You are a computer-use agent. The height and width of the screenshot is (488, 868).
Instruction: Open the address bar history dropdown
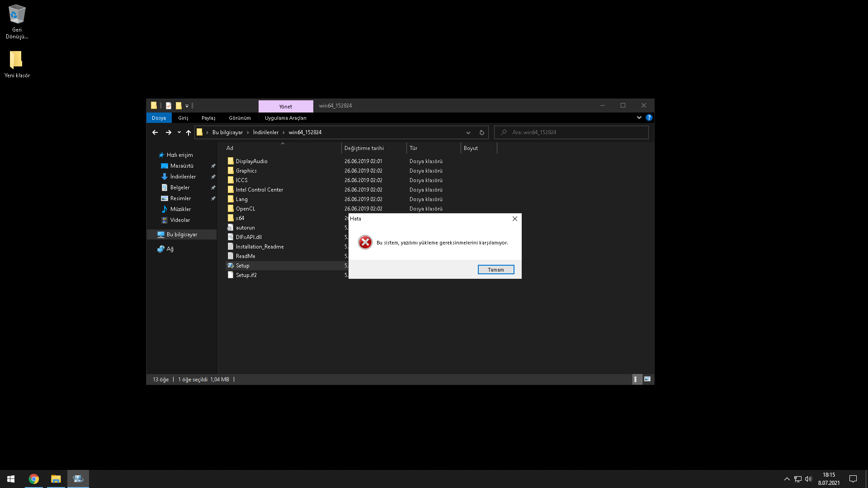(468, 132)
